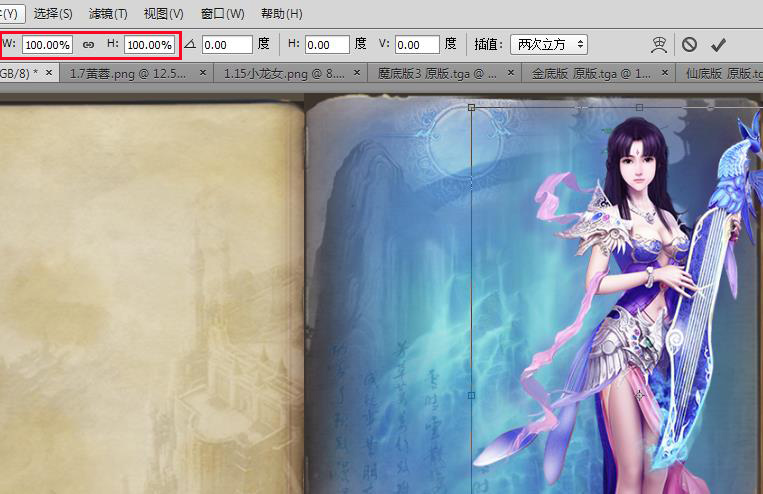The image size is (763, 494).
Task: Click the W width percentage field
Action: coord(48,45)
